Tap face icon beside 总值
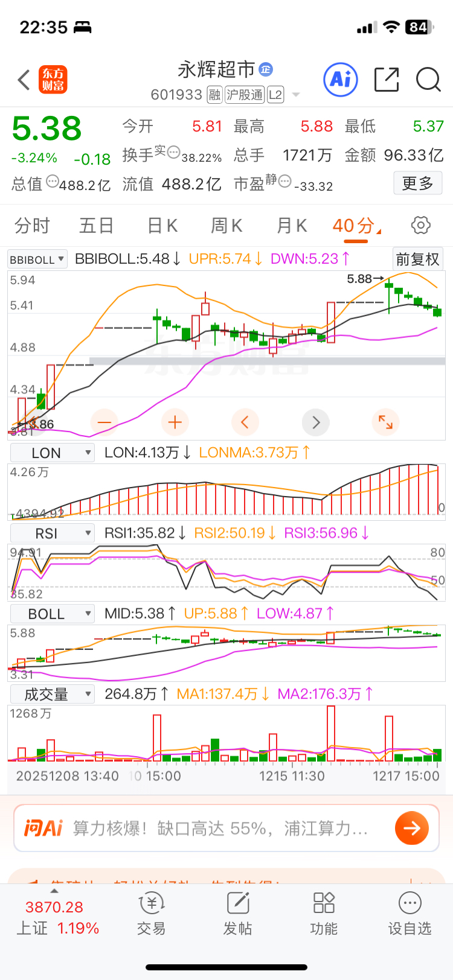This screenshot has width=453, height=980. click(52, 180)
